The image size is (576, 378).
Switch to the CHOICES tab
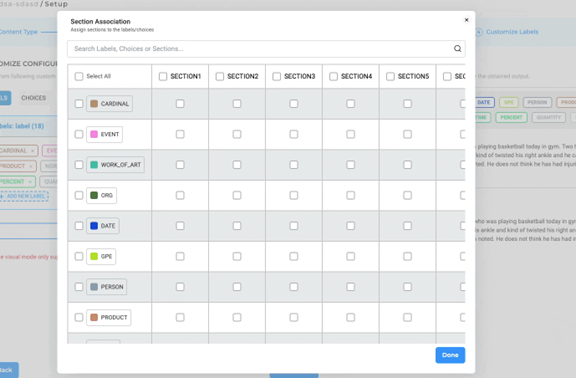point(33,98)
